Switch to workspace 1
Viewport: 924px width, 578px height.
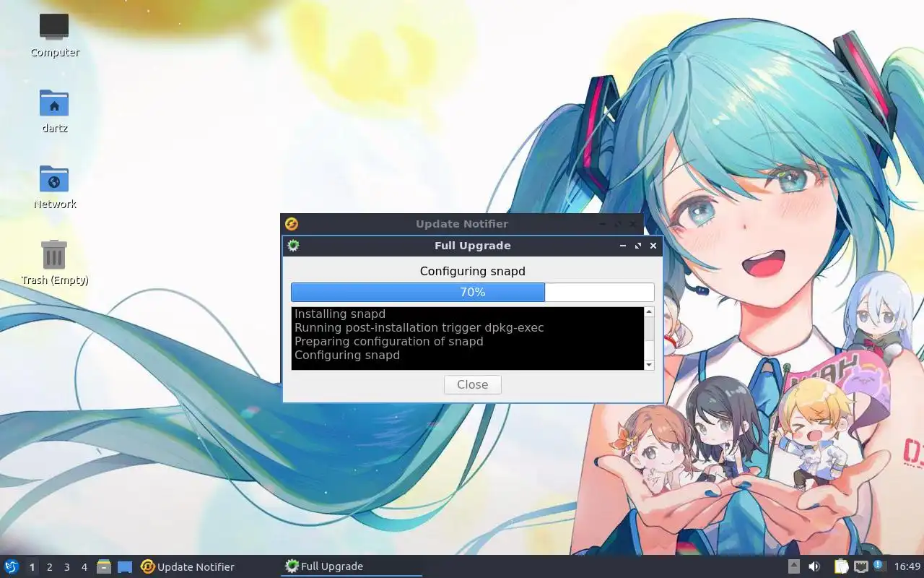(x=32, y=567)
